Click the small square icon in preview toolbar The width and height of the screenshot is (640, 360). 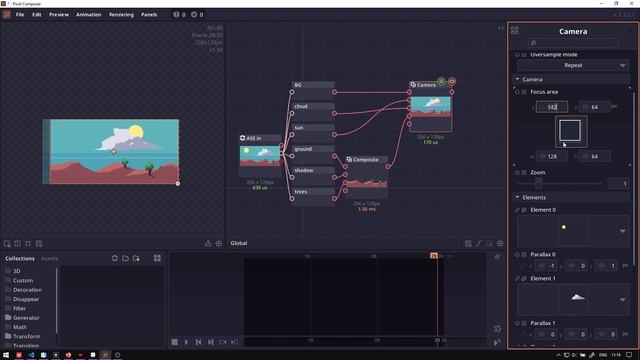click(28, 244)
